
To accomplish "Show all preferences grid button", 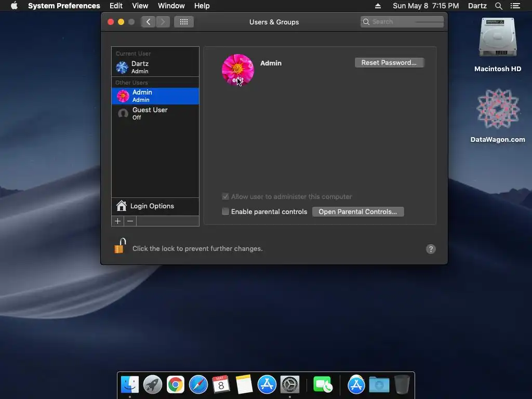I will [184, 22].
